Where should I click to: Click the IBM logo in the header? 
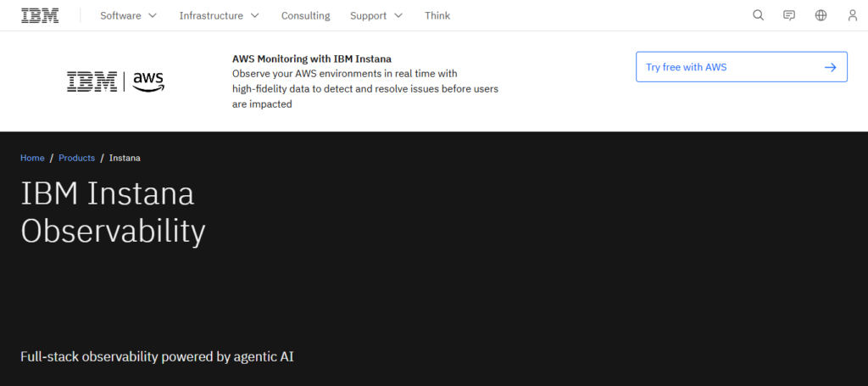pos(40,15)
